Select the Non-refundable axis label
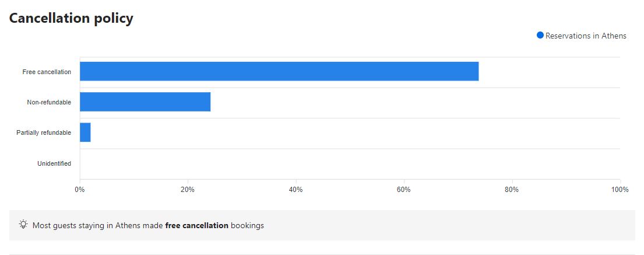644x255 pixels. tap(49, 103)
